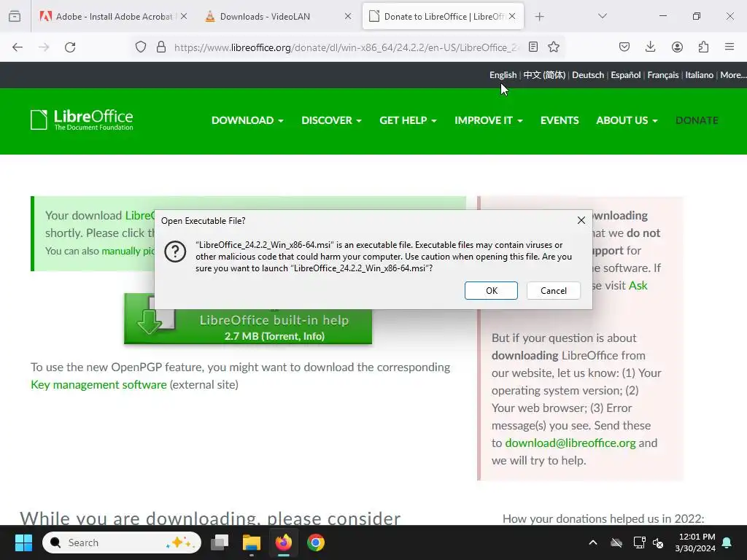Click the site security padlock icon
This screenshot has width=747, height=560.
coord(161,47)
